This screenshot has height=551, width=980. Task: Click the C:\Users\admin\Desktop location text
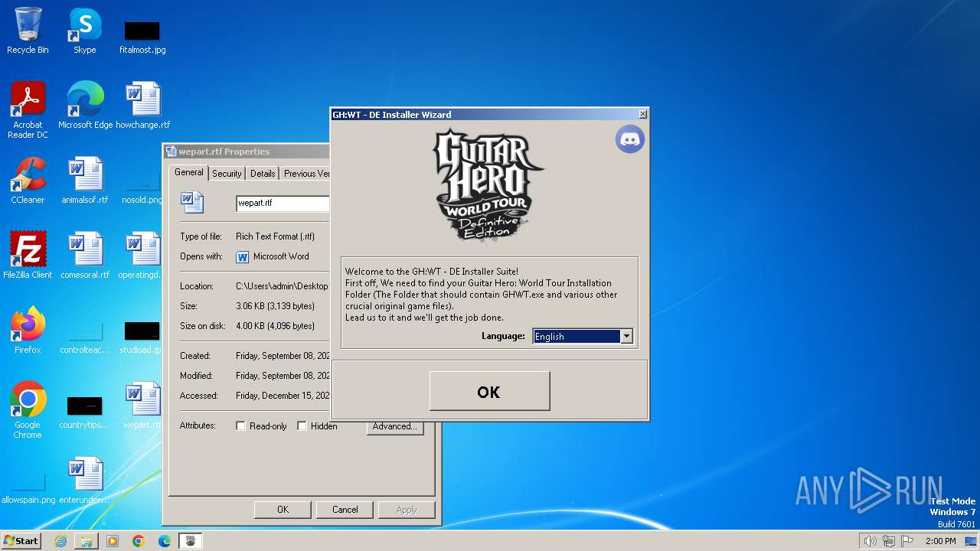point(282,286)
